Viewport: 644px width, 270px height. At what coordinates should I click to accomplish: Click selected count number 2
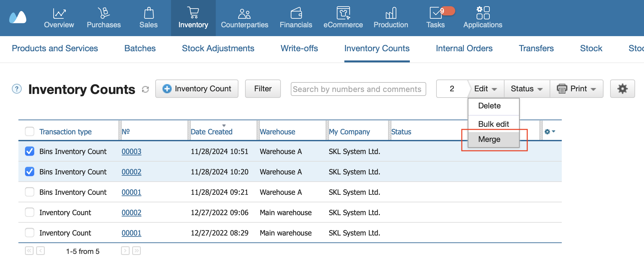(452, 89)
